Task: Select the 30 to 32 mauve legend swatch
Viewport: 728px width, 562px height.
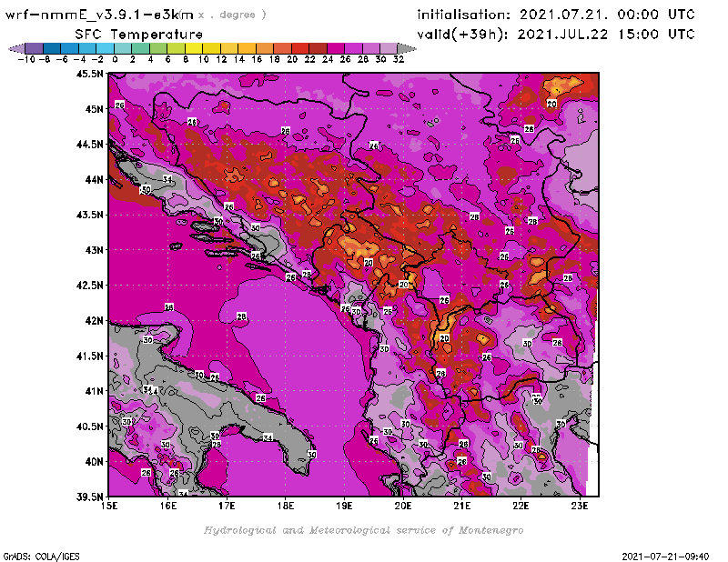Action: point(389,49)
